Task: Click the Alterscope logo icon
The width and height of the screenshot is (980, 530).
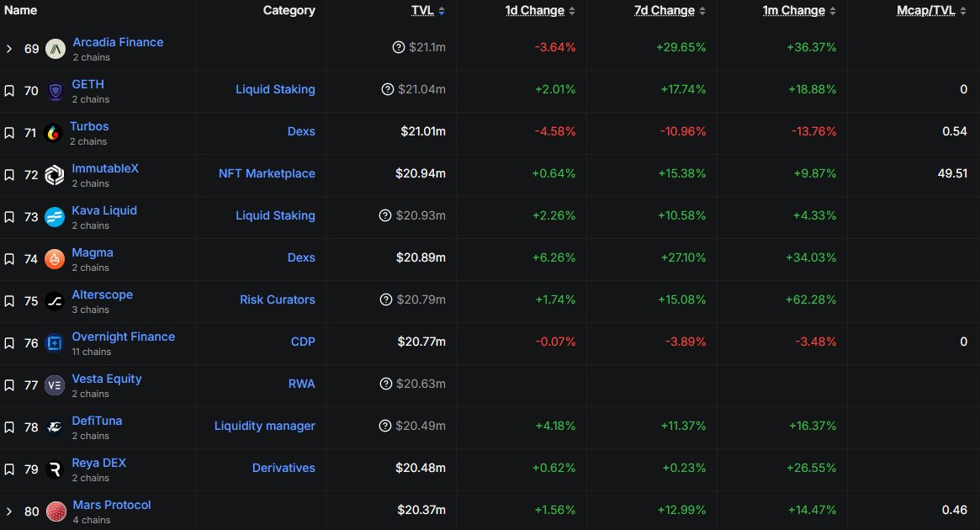Action: (55, 301)
